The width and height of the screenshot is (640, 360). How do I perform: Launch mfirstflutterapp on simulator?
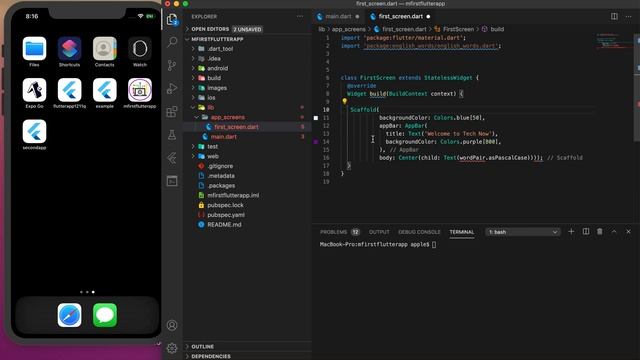140,93
